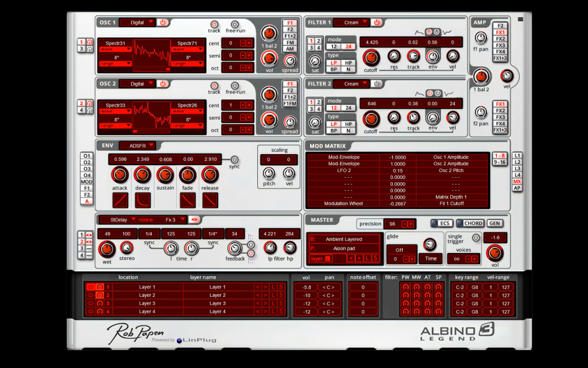Toggle the ECS button in Master

pos(442,224)
